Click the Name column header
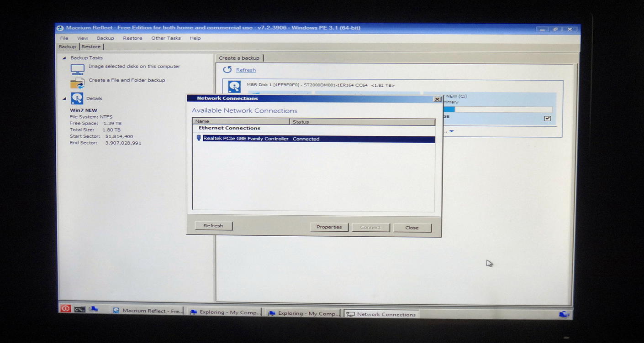 point(242,122)
